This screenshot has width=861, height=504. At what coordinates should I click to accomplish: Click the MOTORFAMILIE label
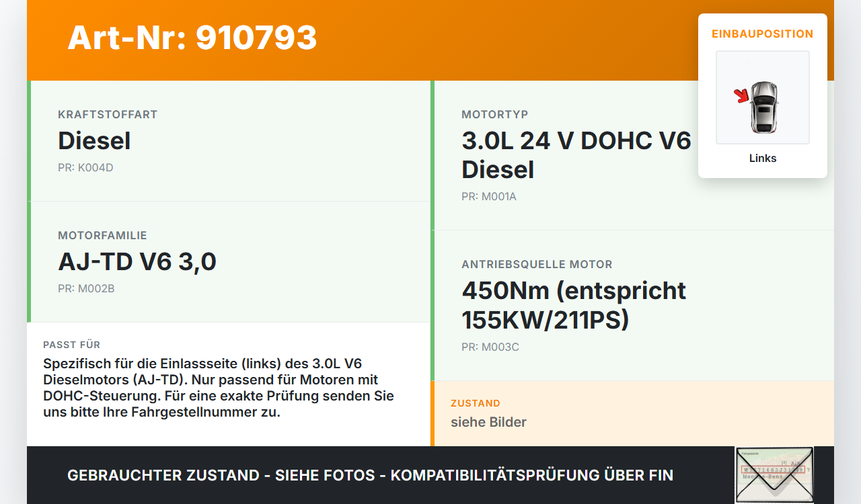tap(102, 235)
